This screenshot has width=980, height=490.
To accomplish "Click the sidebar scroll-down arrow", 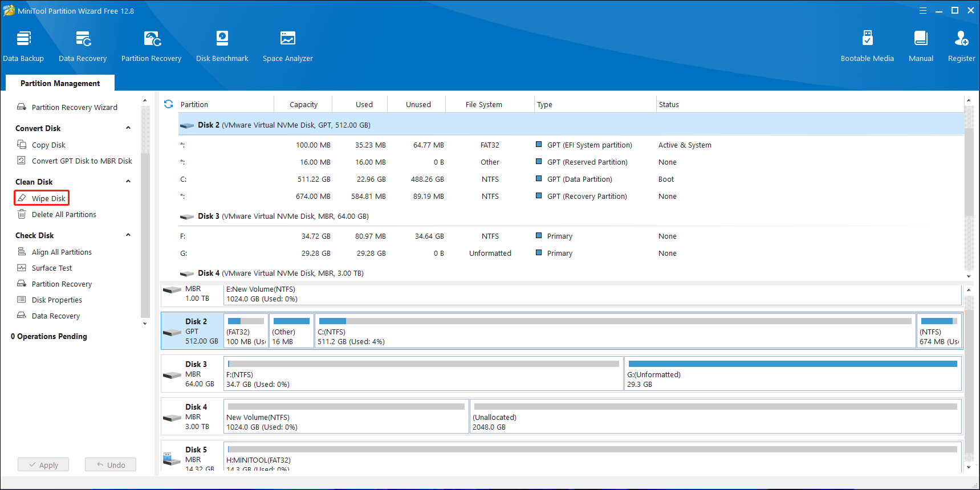I will click(145, 324).
